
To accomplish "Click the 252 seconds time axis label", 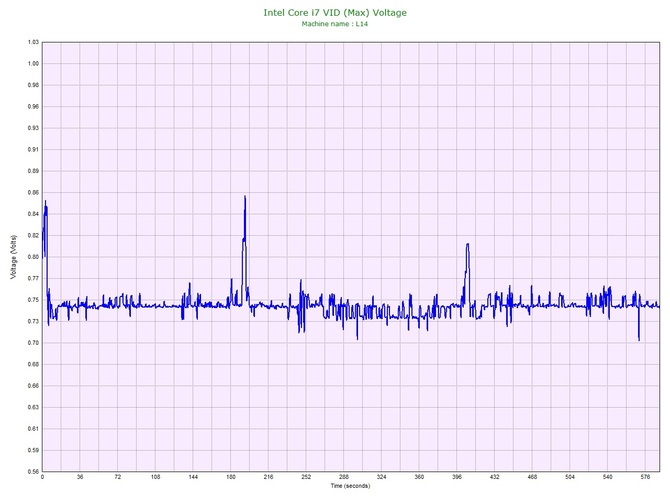I will click(306, 477).
